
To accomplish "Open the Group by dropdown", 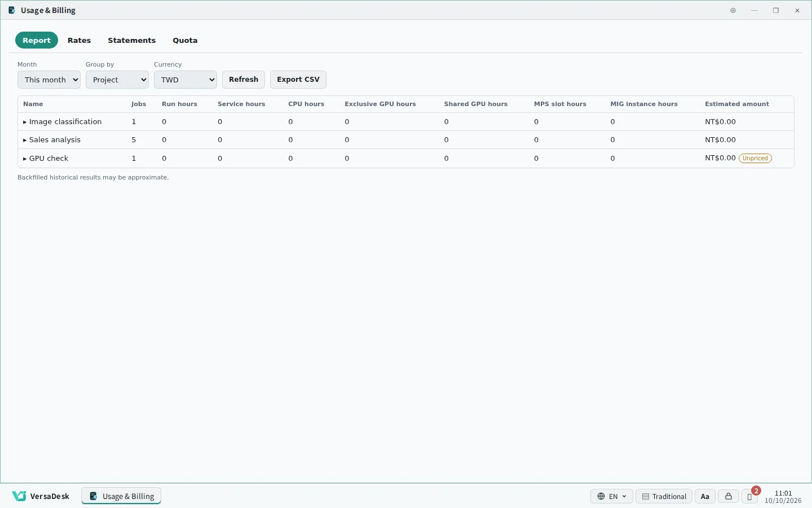I will (x=117, y=80).
